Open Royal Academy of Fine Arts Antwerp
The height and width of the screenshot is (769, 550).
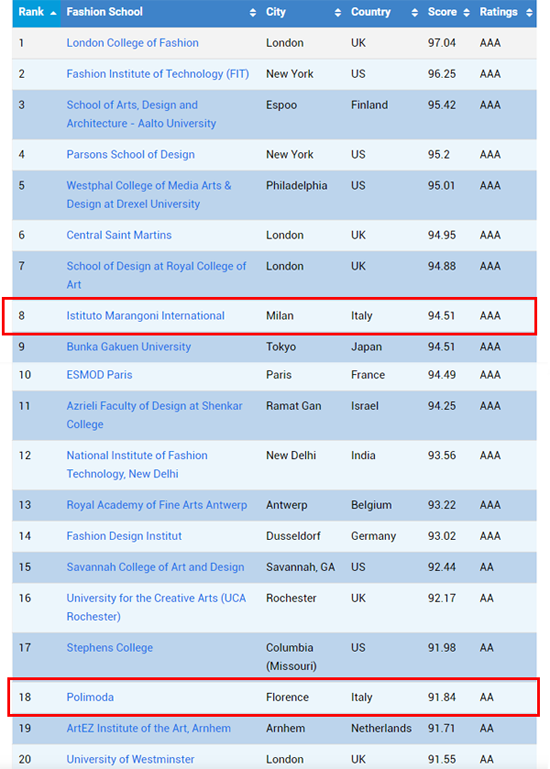157,505
